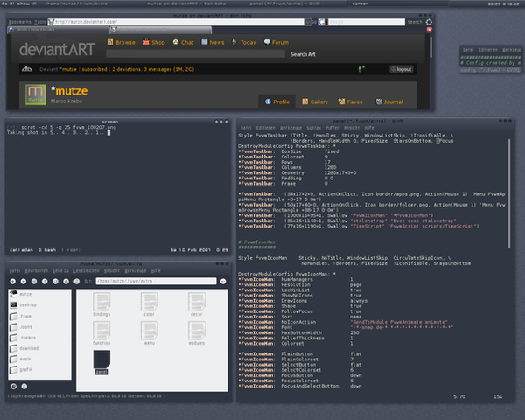
Task: Open Editieren menu in gvim panel window
Action: click(266, 128)
